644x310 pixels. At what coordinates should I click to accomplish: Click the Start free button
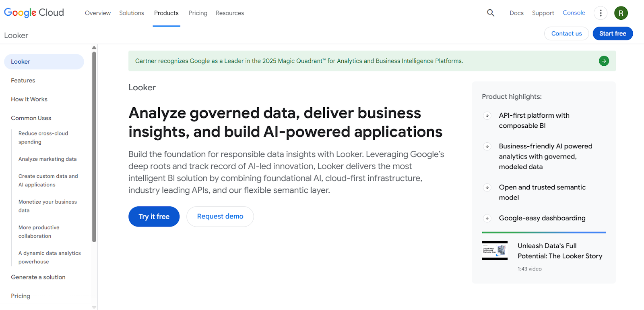click(612, 33)
